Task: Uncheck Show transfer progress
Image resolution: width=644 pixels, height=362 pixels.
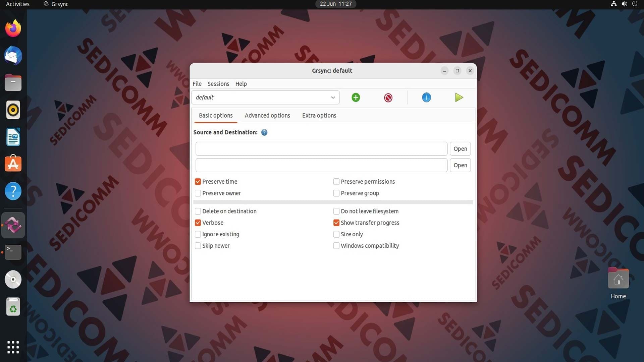Action: click(336, 223)
